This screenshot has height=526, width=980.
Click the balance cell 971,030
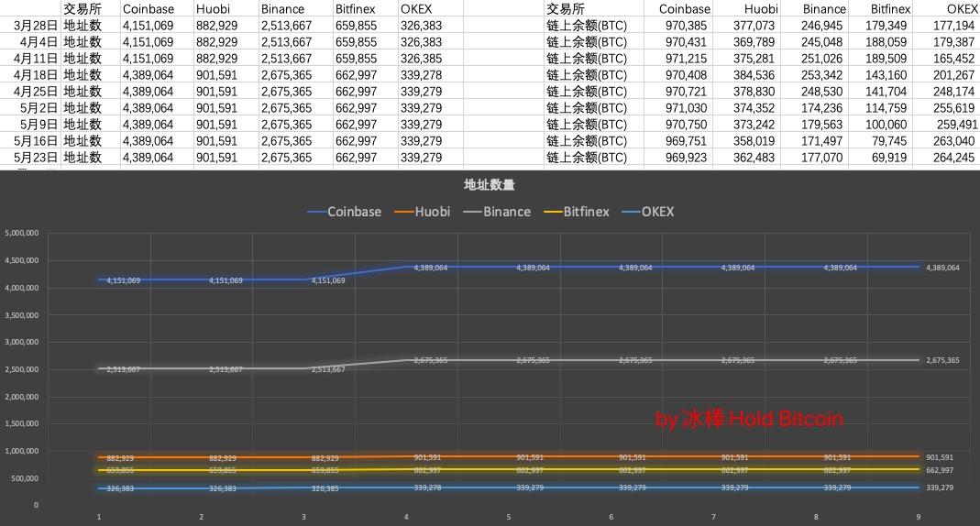[686, 108]
